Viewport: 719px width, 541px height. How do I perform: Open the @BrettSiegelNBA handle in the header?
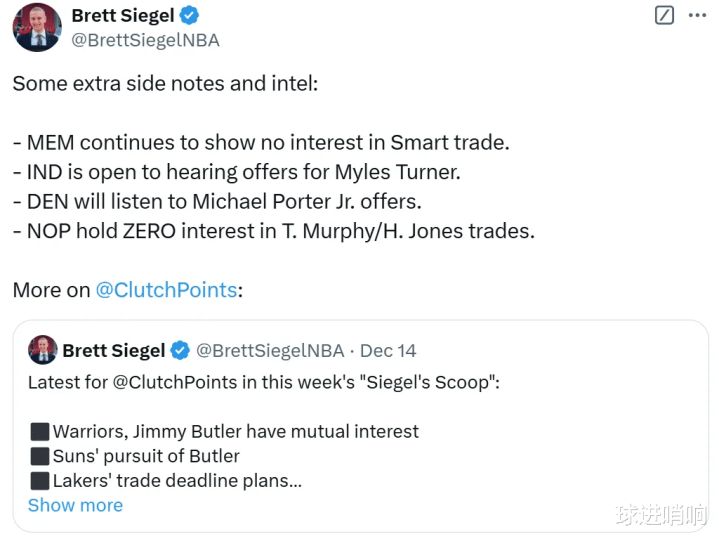(x=145, y=40)
